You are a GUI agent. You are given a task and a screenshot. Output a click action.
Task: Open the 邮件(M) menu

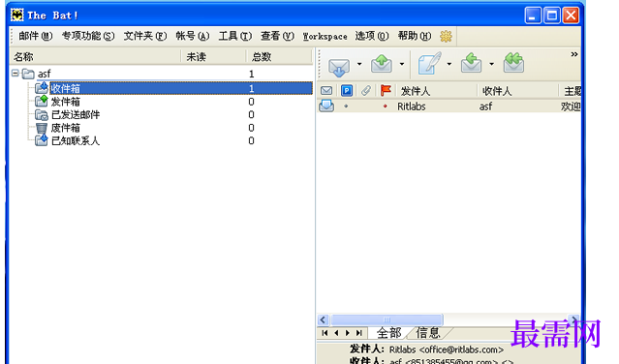(x=36, y=36)
